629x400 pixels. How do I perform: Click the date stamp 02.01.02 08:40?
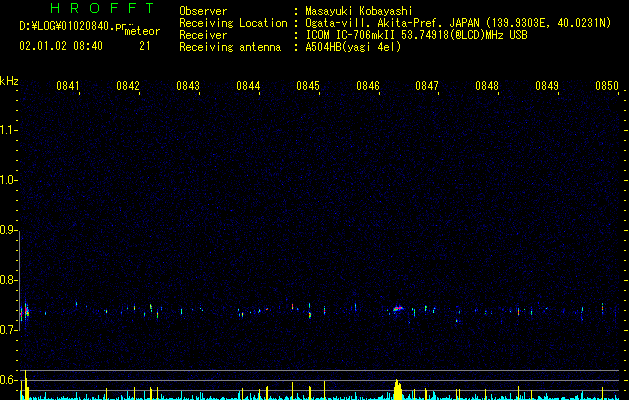[61, 46]
